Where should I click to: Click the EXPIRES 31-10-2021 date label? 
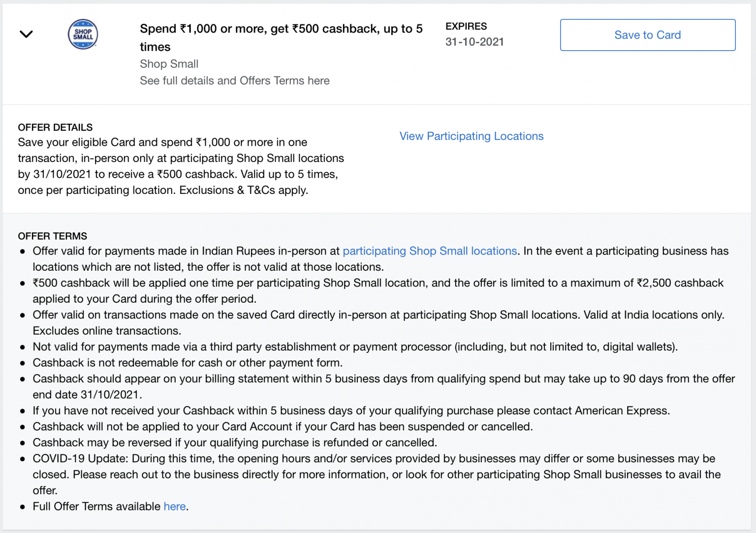474,33
